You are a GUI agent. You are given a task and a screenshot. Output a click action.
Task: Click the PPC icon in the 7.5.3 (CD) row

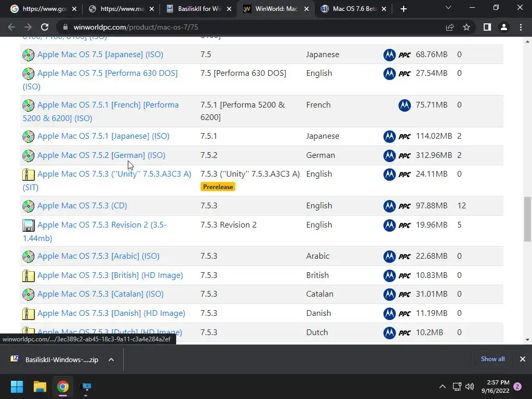click(x=404, y=206)
